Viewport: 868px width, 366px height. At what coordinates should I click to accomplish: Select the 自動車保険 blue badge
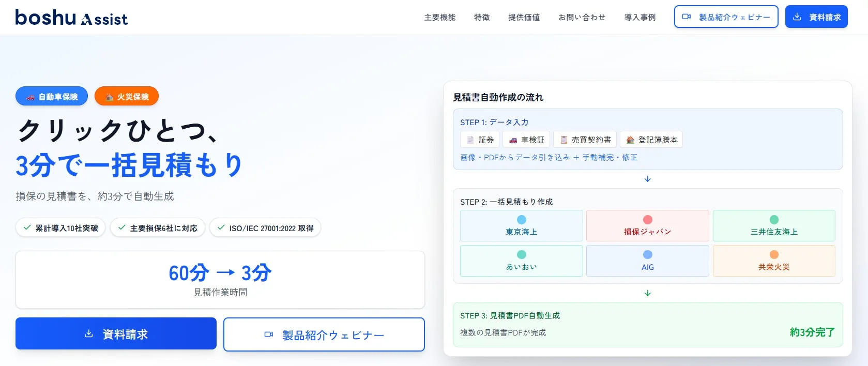point(52,96)
